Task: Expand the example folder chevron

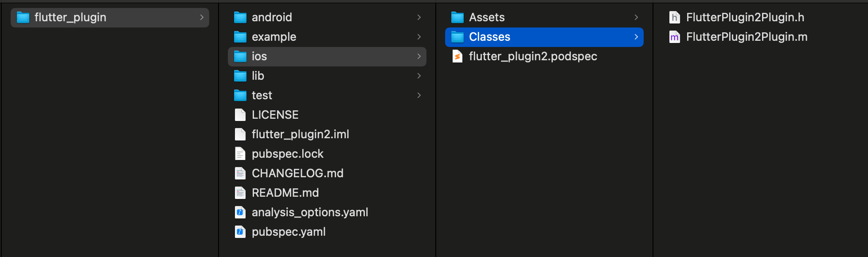Action: pos(419,37)
